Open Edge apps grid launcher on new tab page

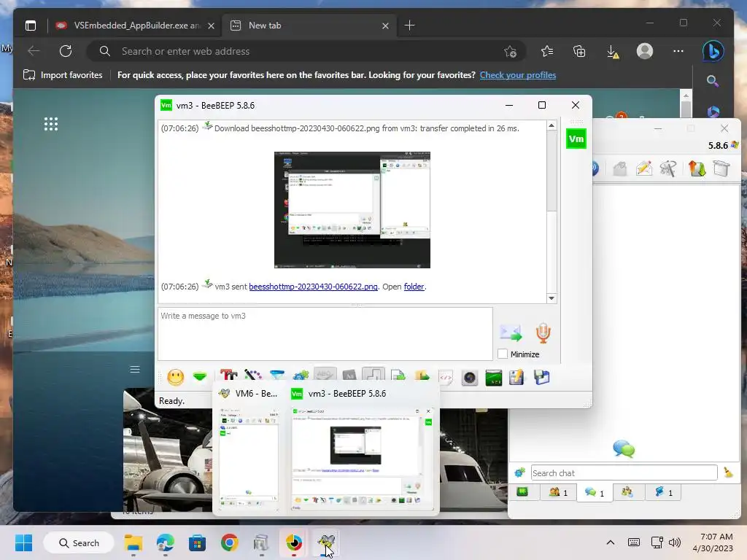tap(51, 124)
